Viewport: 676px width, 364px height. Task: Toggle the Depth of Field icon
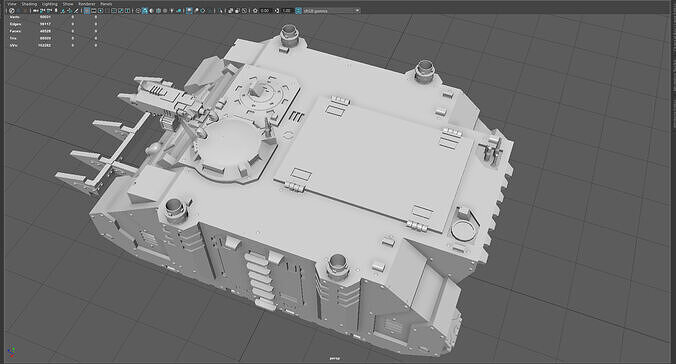210,11
